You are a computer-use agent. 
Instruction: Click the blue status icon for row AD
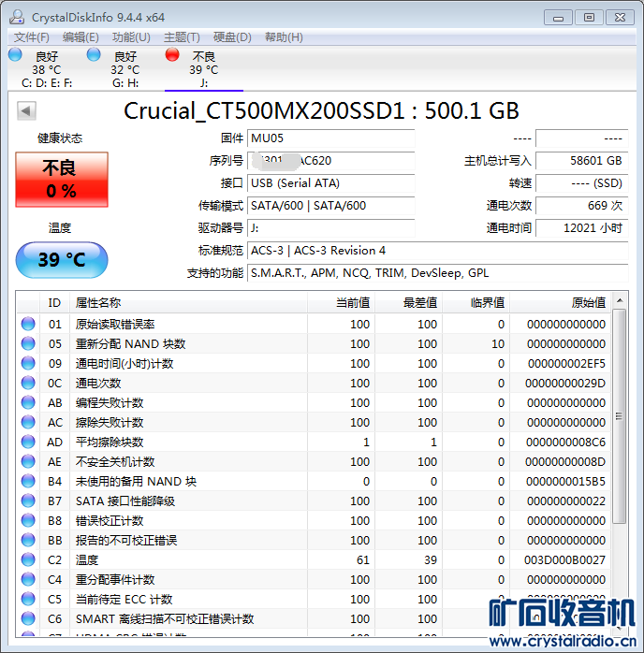pos(28,442)
